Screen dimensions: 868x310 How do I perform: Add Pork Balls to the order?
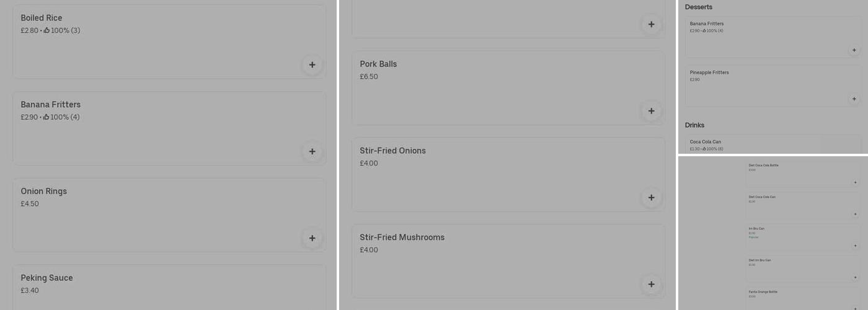651,111
